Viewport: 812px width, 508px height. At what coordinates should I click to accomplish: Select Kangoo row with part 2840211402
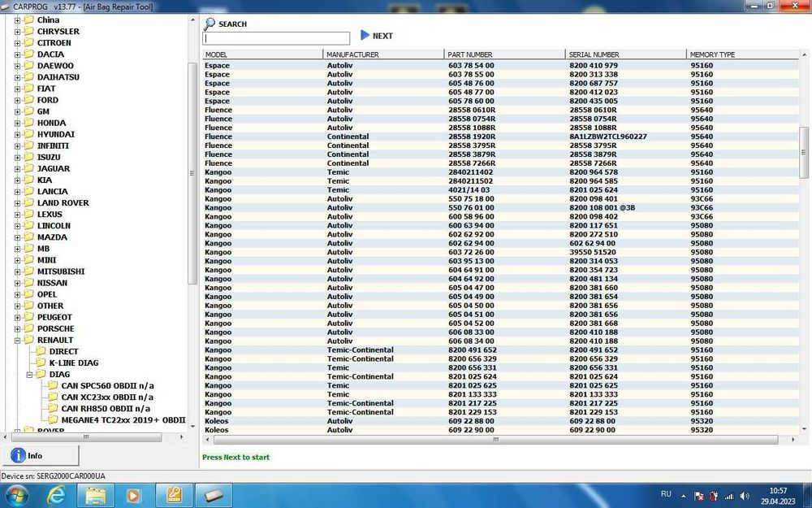point(500,172)
